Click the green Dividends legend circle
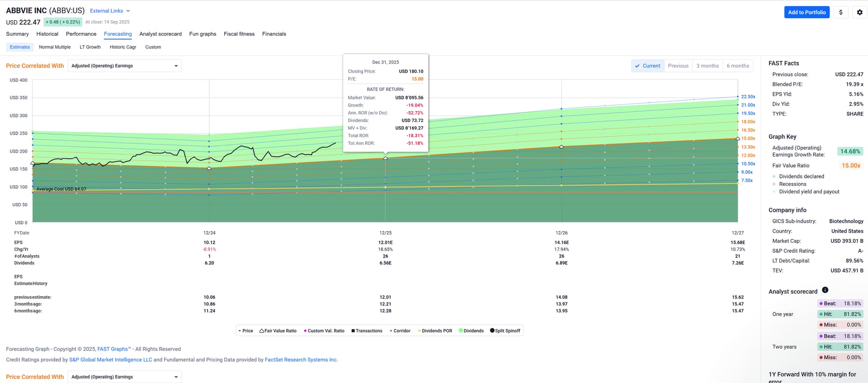Viewport: 868px width, 383px height. pos(461,331)
